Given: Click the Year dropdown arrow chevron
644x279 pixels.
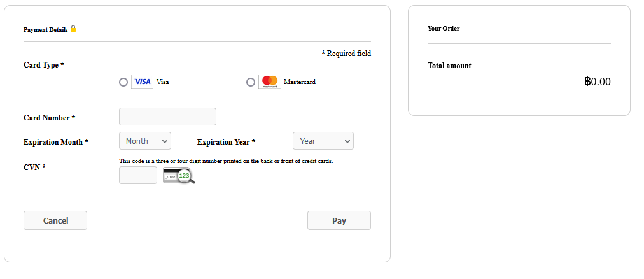Looking at the screenshot, I should click(347, 141).
